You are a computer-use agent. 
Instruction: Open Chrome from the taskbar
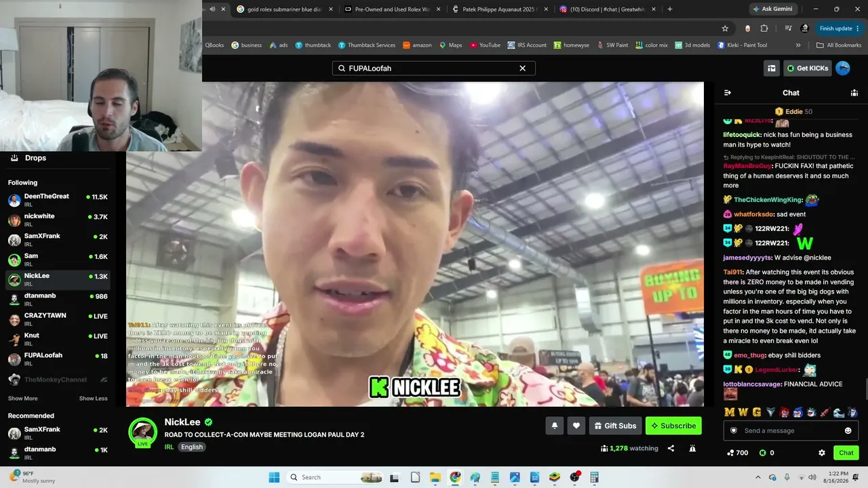(455, 477)
